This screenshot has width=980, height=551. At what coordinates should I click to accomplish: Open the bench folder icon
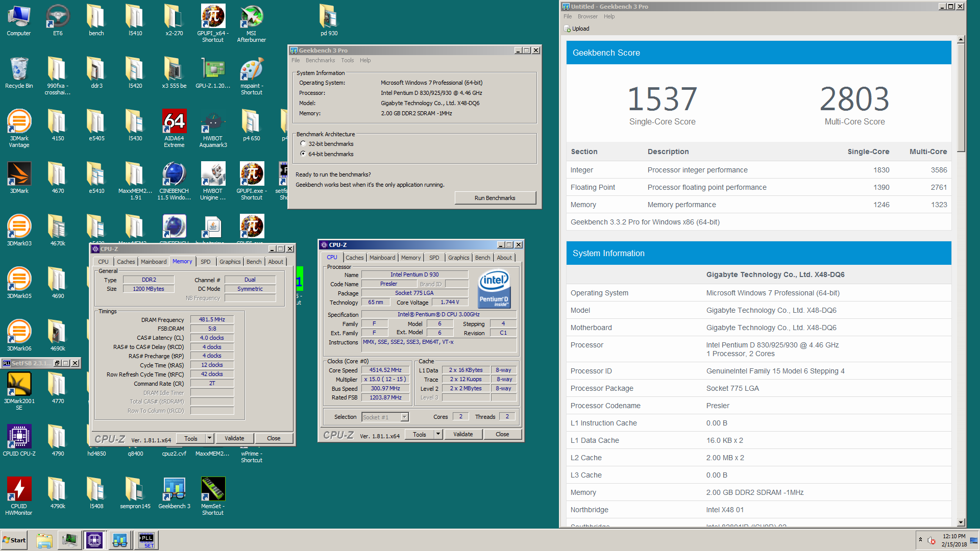(x=96, y=20)
